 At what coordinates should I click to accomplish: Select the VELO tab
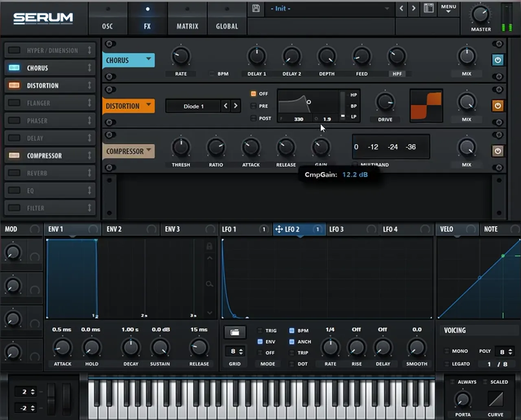[457, 229]
